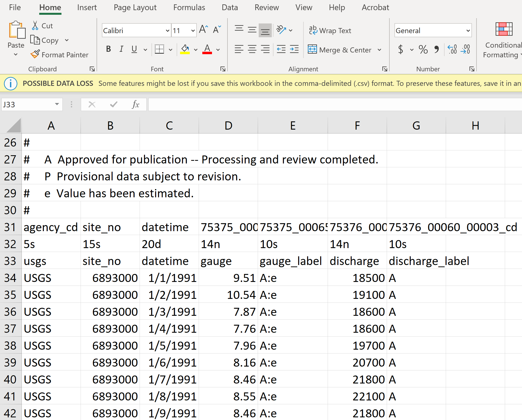522x420 pixels.
Task: Click the Increase Indent icon
Action: (x=294, y=49)
